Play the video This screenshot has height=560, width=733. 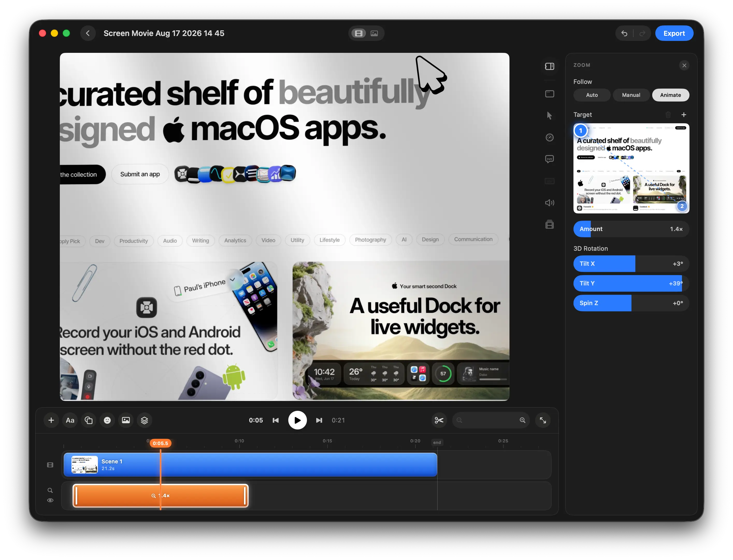point(297,420)
